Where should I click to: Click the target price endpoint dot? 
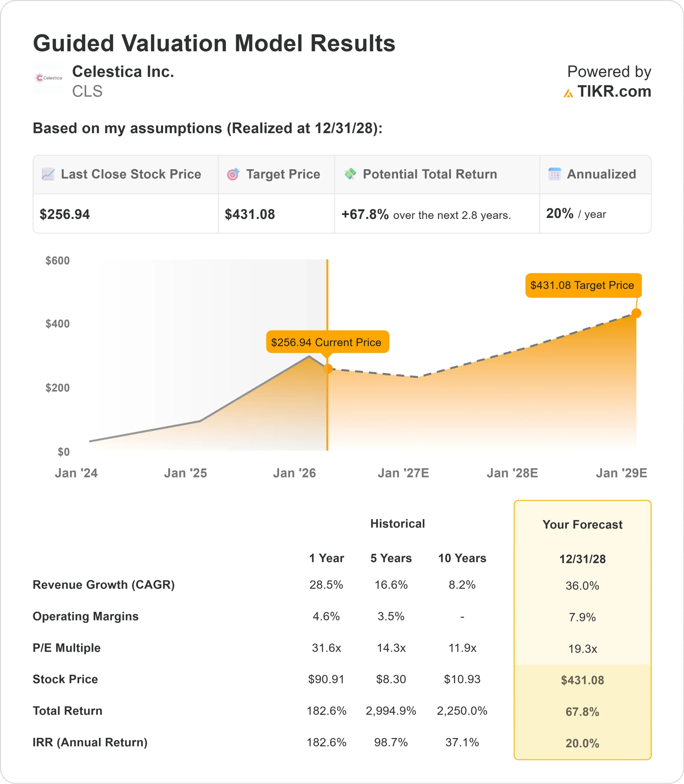point(636,313)
